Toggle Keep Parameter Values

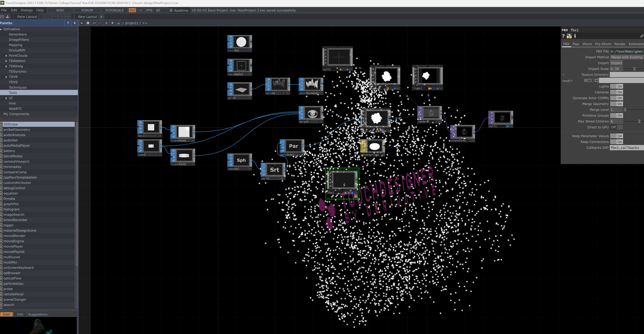point(617,136)
